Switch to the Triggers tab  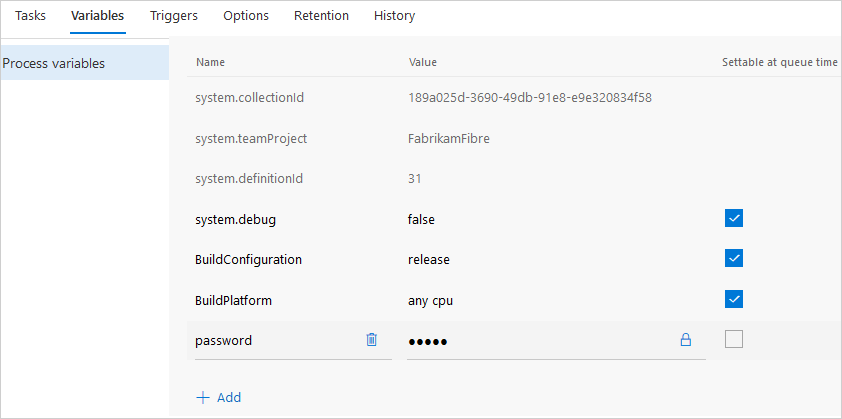(x=173, y=16)
